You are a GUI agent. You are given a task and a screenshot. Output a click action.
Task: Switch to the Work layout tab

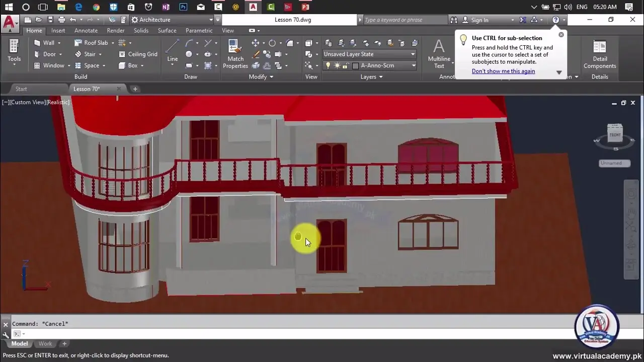(45, 344)
